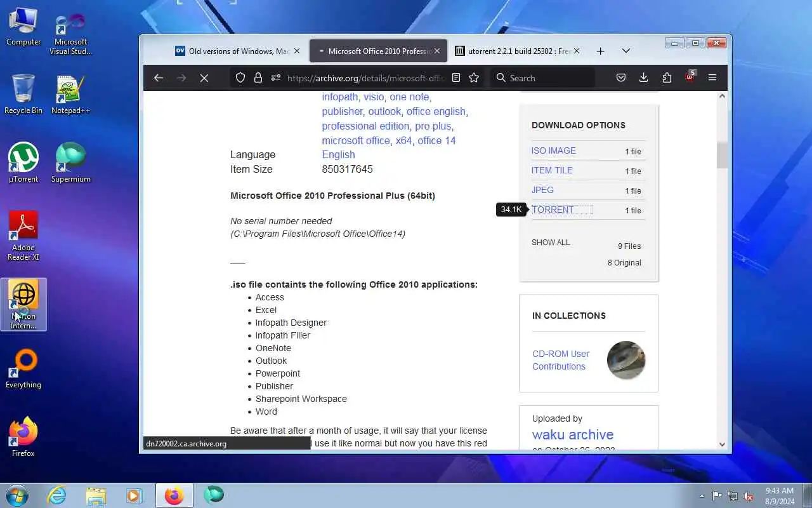The width and height of the screenshot is (812, 508).
Task: Click the scrollbar down arrow
Action: 722,444
